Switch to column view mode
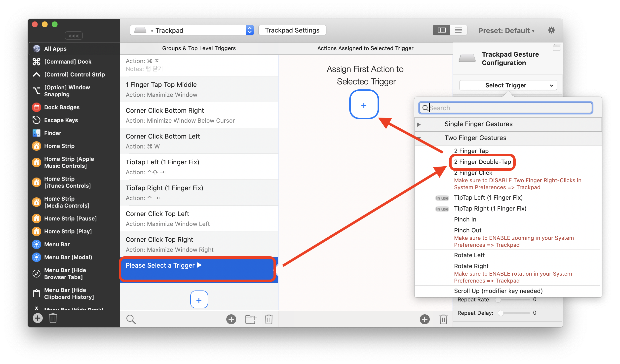620x364 pixels. tap(442, 30)
